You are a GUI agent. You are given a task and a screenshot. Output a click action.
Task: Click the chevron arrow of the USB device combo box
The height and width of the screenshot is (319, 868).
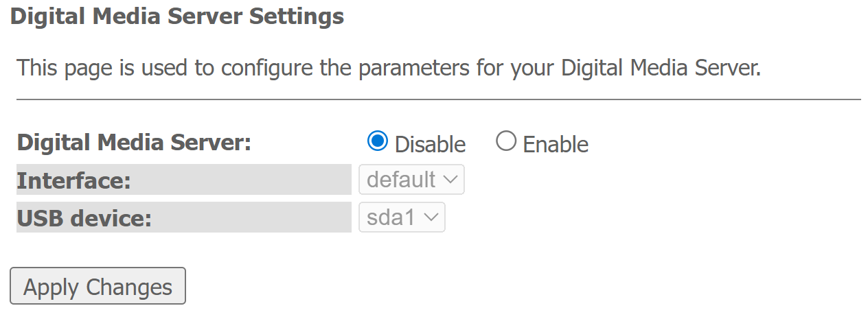point(431,217)
